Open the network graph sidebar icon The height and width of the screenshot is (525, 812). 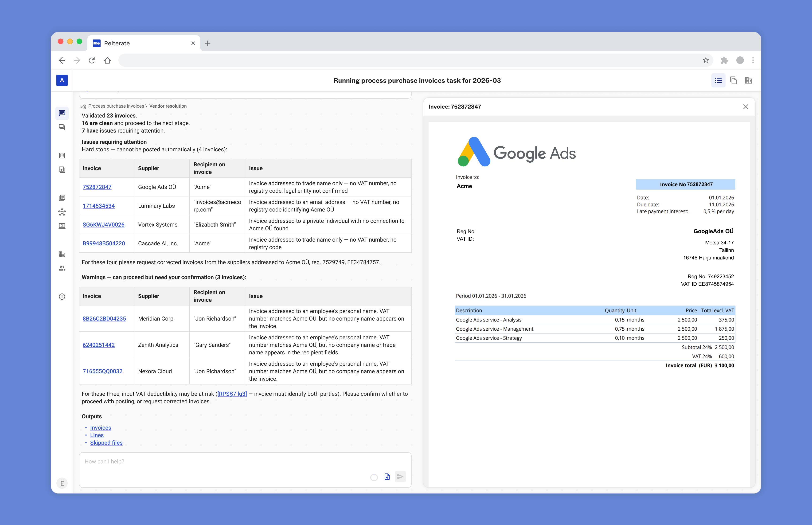point(62,212)
